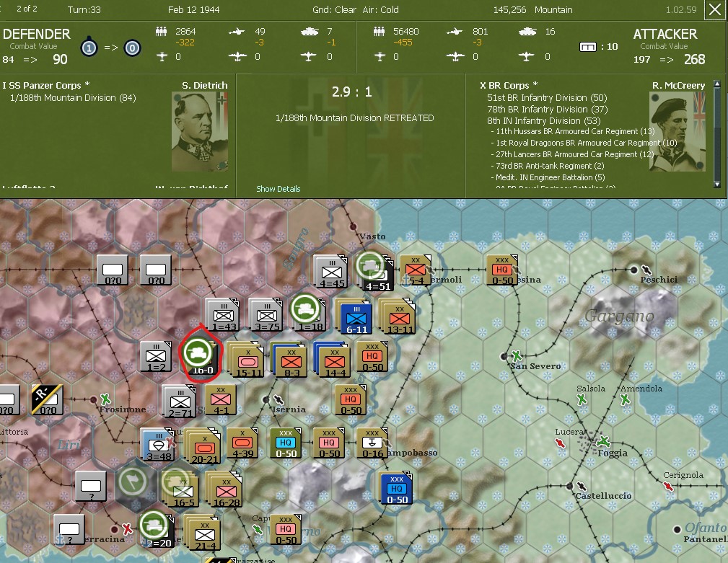Click the Vasto town label
Image resolution: width=728 pixels, height=563 pixels.
[372, 236]
